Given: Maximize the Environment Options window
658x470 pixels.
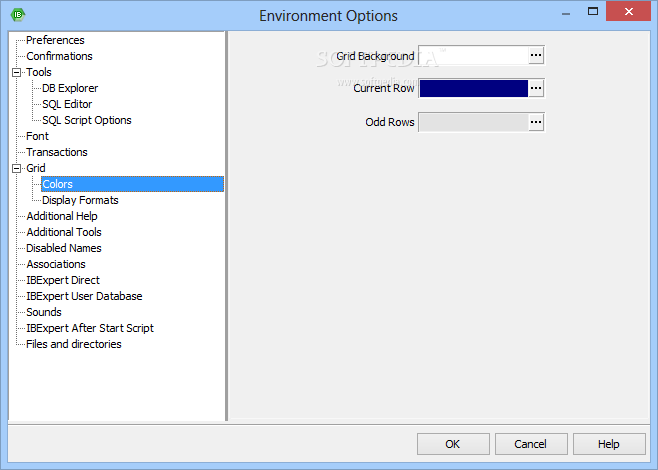Looking at the screenshot, I should (x=593, y=12).
